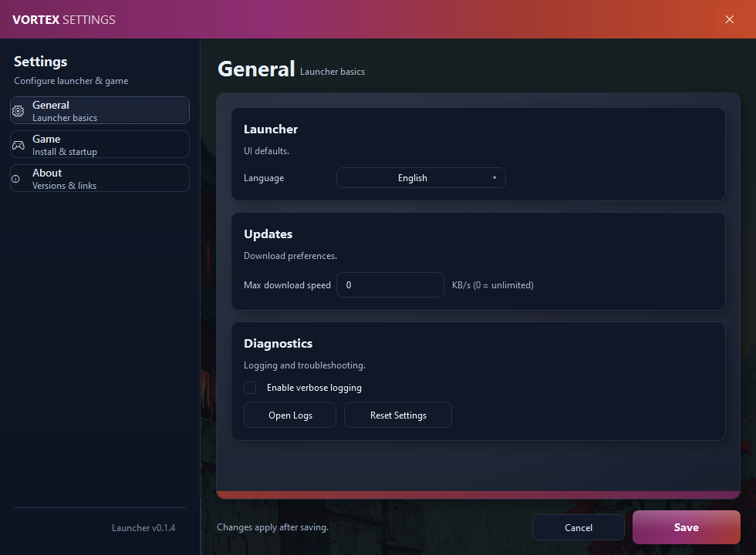This screenshot has height=555, width=756.
Task: Switch to the Game settings tab
Action: pos(100,145)
